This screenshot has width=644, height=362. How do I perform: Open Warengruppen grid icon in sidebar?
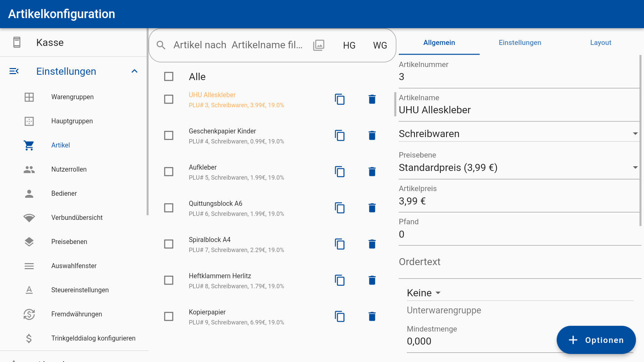tap(29, 97)
